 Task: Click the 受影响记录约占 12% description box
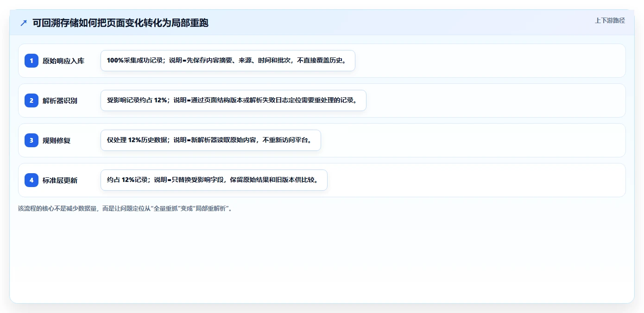click(234, 100)
